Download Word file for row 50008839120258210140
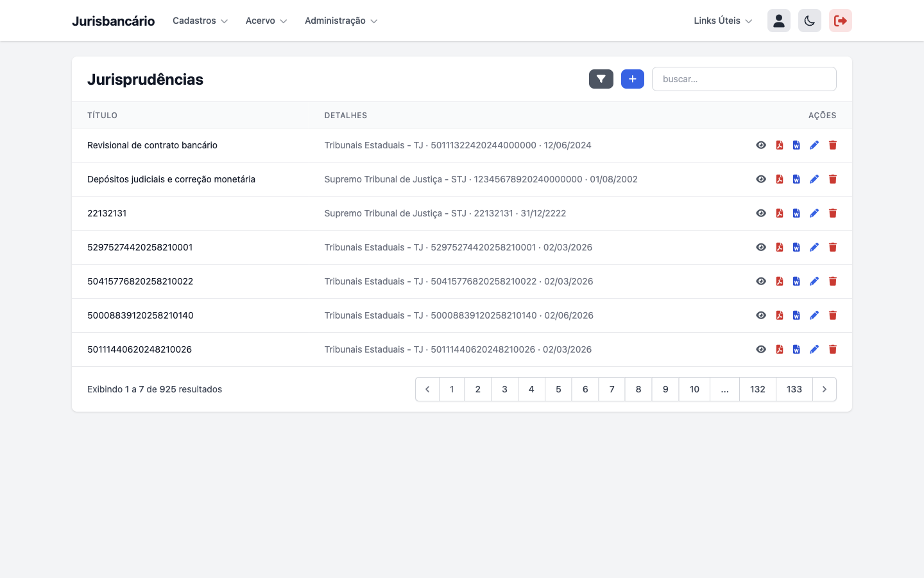Viewport: 924px width, 578px height. (x=796, y=315)
